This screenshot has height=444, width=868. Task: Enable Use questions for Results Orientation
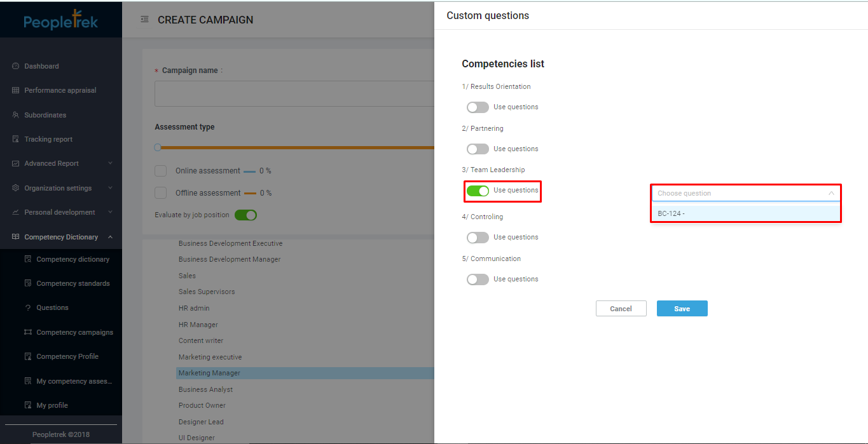pos(478,107)
